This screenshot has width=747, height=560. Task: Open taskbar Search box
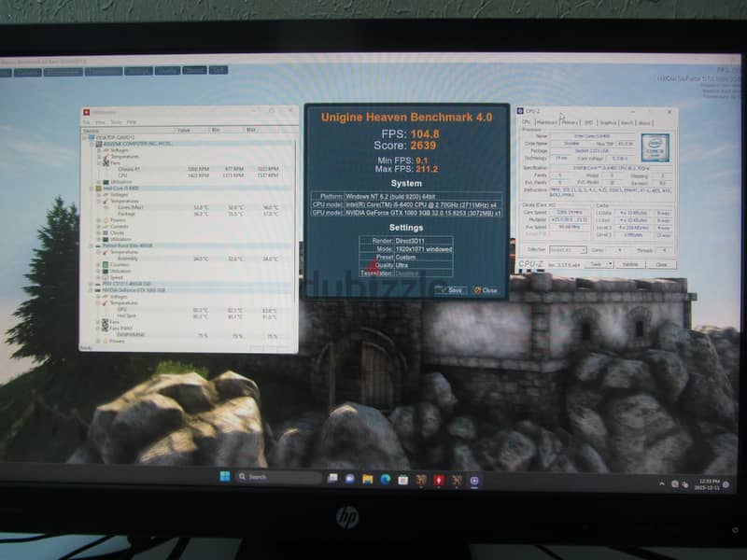(x=278, y=477)
